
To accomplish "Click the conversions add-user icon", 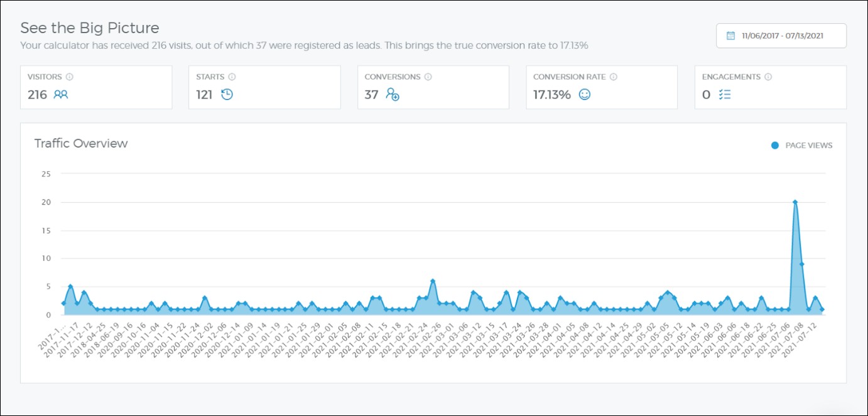I will pyautogui.click(x=393, y=95).
